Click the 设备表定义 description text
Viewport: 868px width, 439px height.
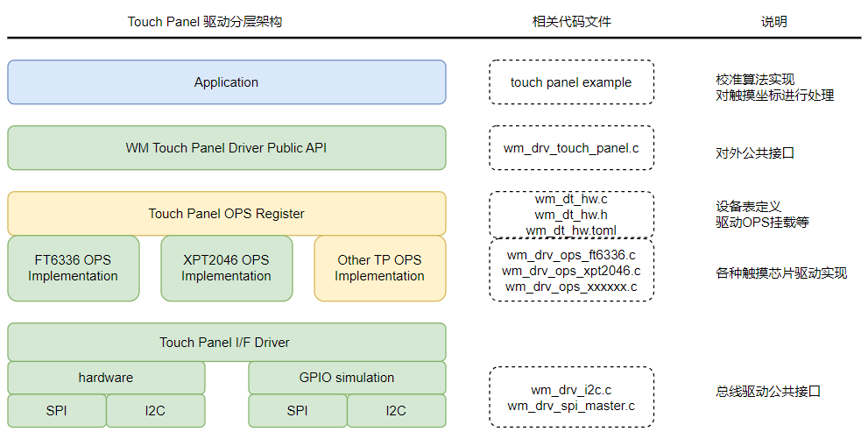(748, 207)
